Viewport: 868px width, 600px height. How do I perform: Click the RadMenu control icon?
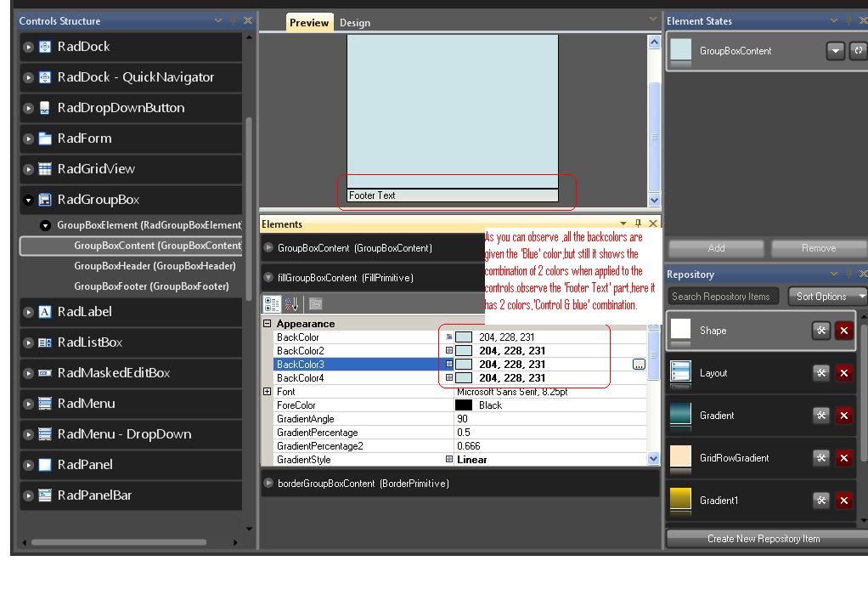(x=45, y=404)
